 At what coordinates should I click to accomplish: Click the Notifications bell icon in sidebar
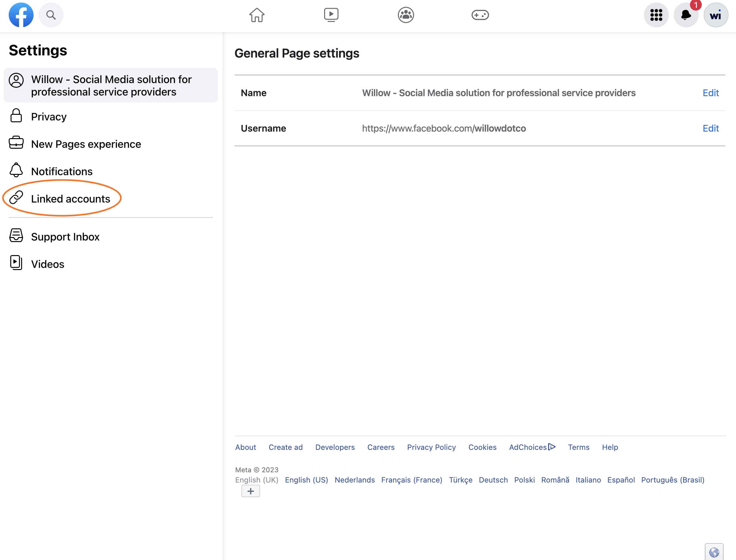tap(16, 170)
